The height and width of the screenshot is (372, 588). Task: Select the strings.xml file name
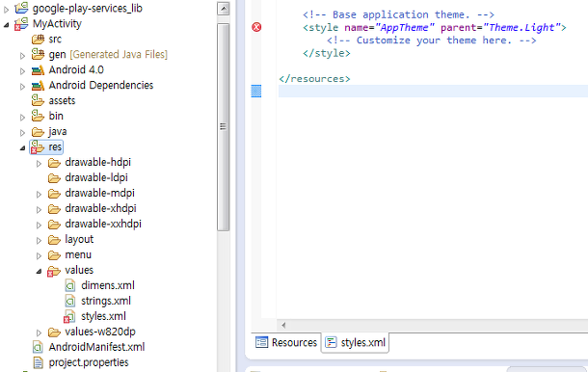pos(106,301)
